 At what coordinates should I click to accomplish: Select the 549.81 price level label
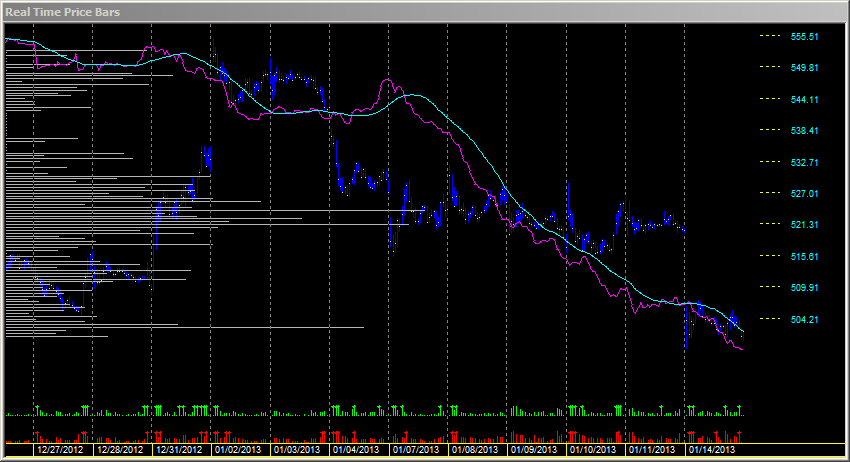point(804,68)
